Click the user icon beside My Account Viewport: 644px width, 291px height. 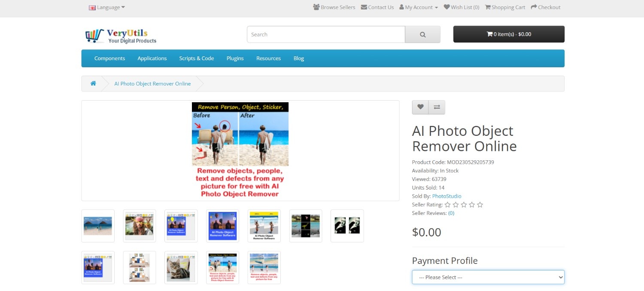point(401,7)
